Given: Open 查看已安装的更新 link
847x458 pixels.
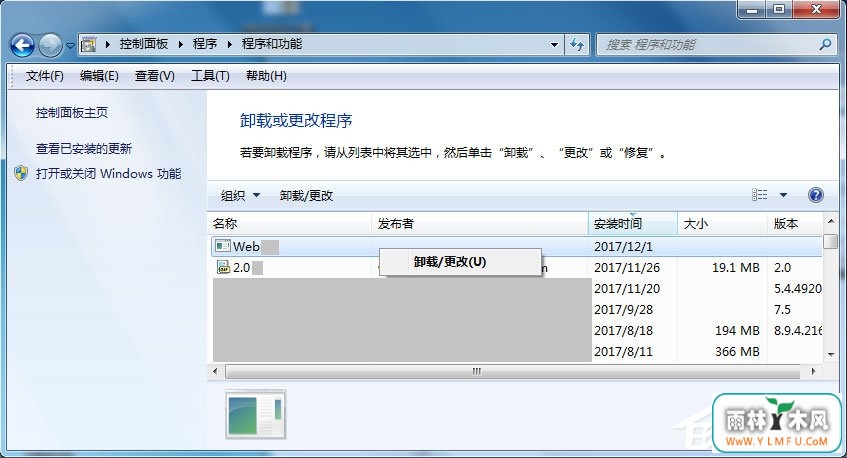Looking at the screenshot, I should [84, 149].
